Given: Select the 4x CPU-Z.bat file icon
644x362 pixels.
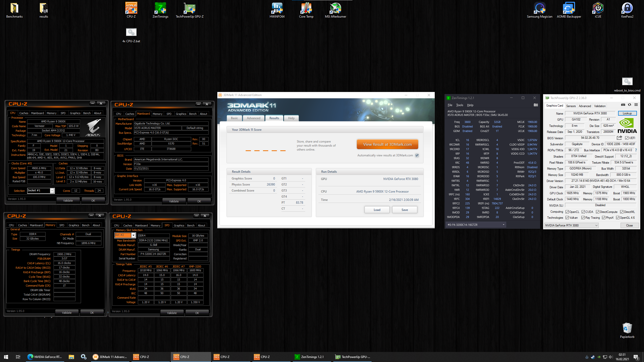Looking at the screenshot, I should point(131,35).
